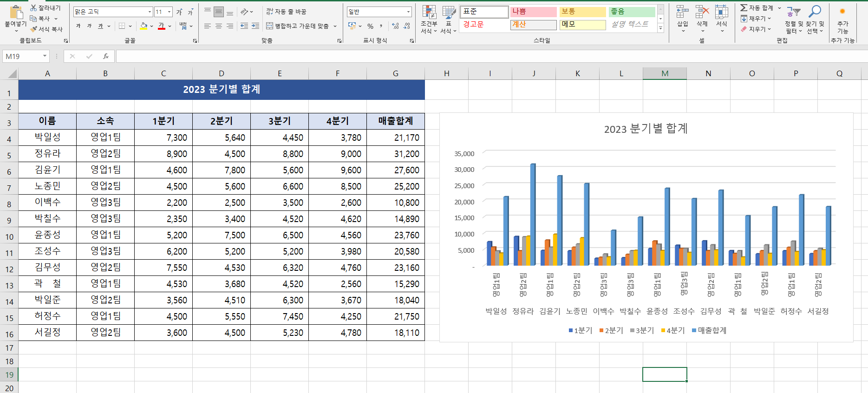Click the text orientation icon
The image size is (868, 393).
[x=245, y=12]
